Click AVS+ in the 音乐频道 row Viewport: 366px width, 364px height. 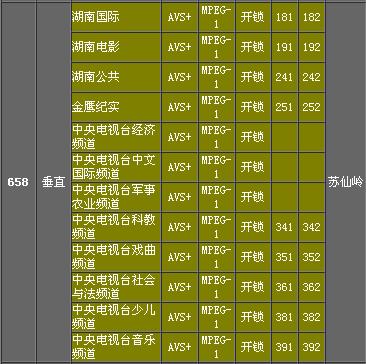point(180,347)
